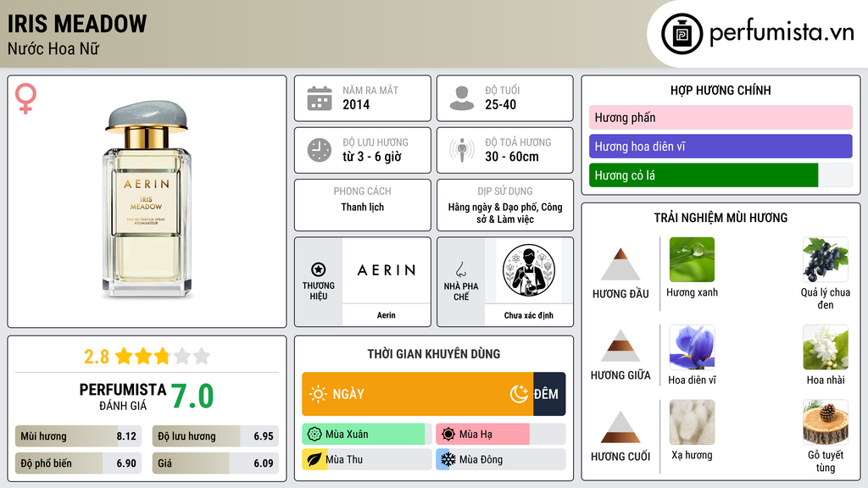The height and width of the screenshot is (488, 868).
Task: Open the Xạ hương musk image
Action: pos(692,422)
